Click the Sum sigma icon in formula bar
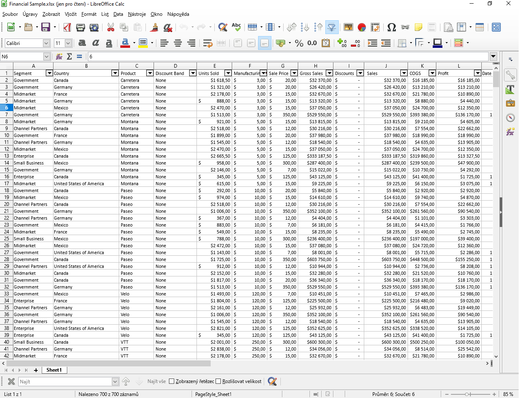519x398 pixels. tap(69, 57)
